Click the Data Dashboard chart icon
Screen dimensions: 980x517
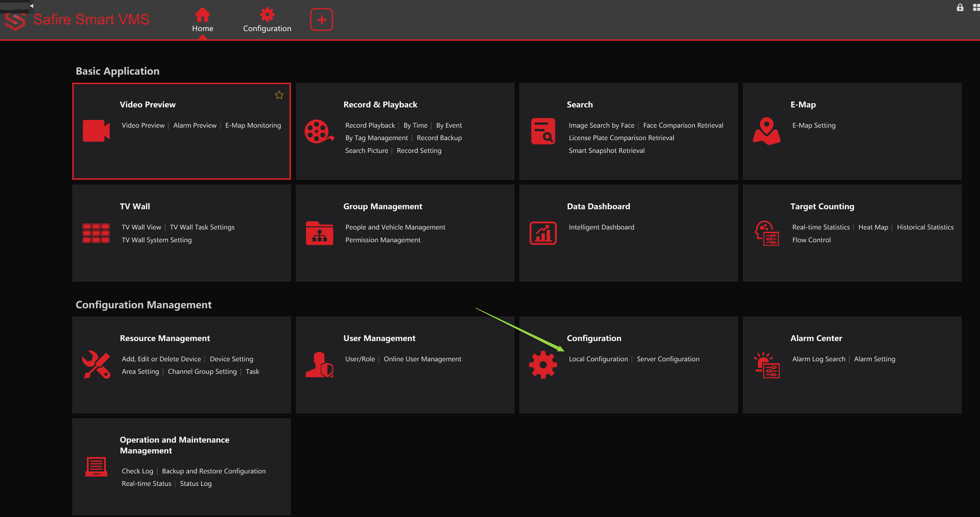pyautogui.click(x=543, y=233)
